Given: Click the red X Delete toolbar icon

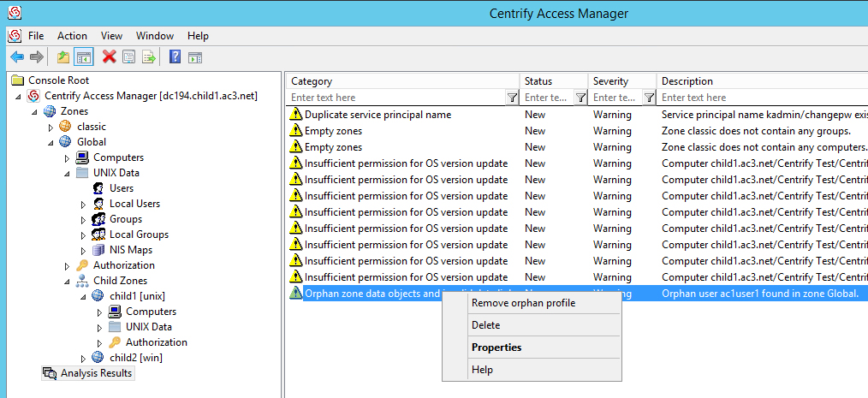Looking at the screenshot, I should pos(109,57).
